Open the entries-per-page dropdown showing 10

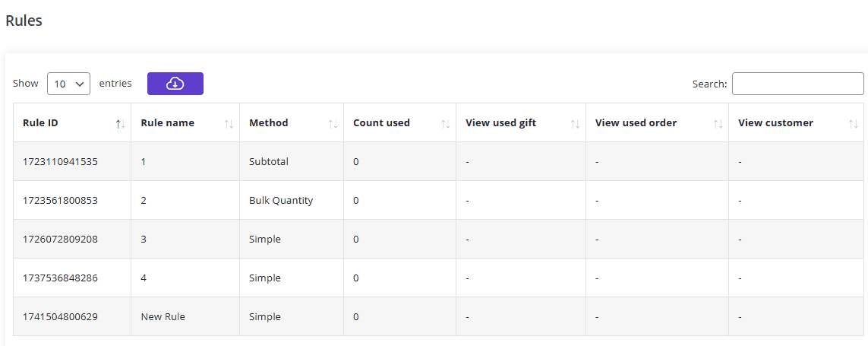[x=68, y=84]
